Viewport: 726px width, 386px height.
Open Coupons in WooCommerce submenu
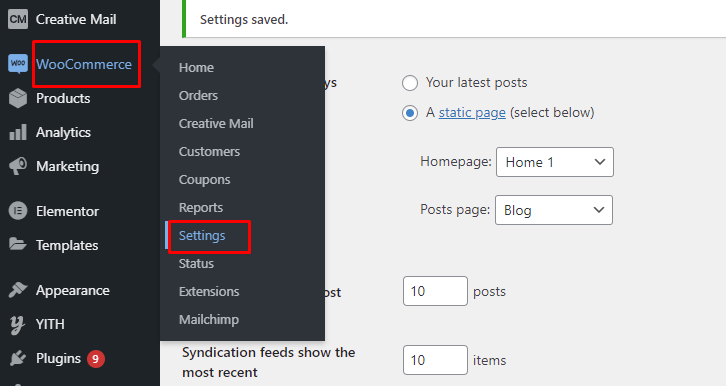[204, 180]
